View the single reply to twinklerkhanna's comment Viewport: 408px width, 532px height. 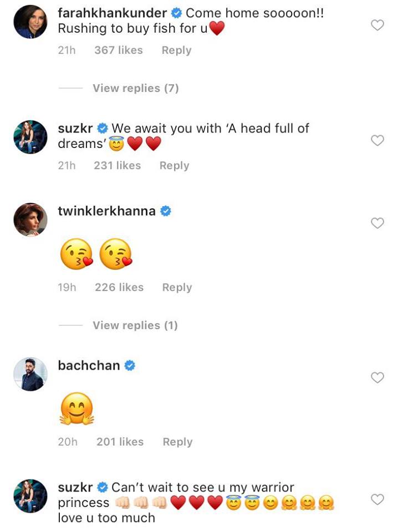click(135, 325)
